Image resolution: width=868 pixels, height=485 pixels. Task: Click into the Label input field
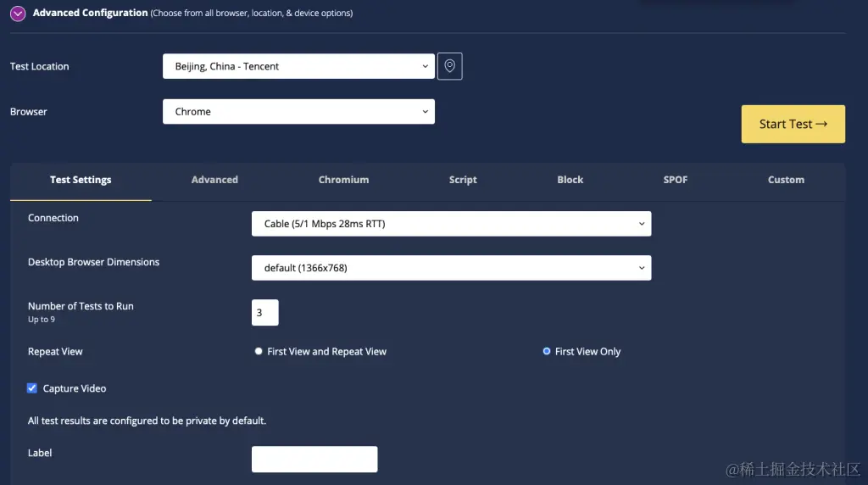click(x=314, y=459)
